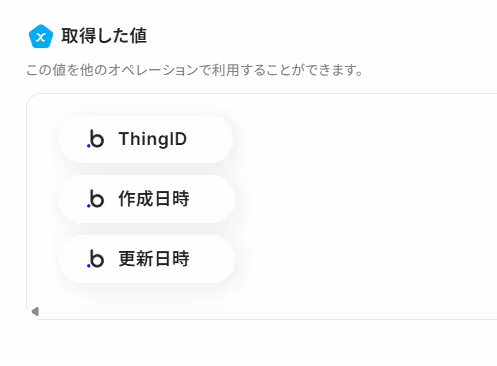
Task: Click the 作成日時 text label
Action: tap(154, 199)
